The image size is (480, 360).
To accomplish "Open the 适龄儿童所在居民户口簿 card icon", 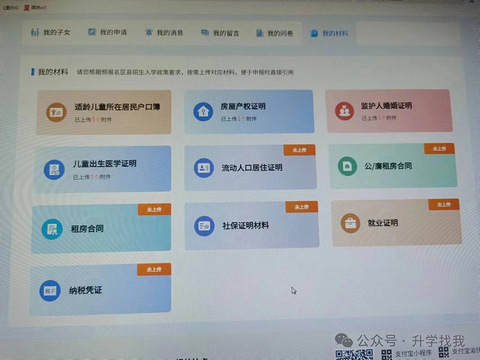I will click(56, 112).
